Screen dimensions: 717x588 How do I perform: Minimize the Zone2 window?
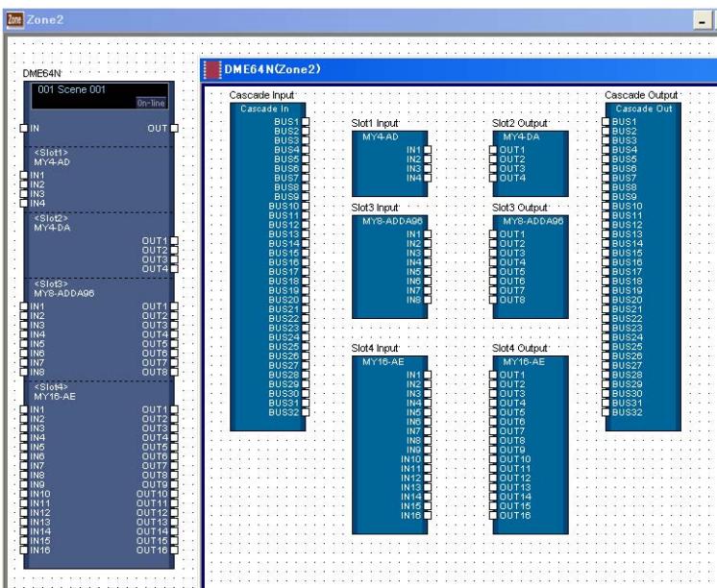tap(702, 20)
